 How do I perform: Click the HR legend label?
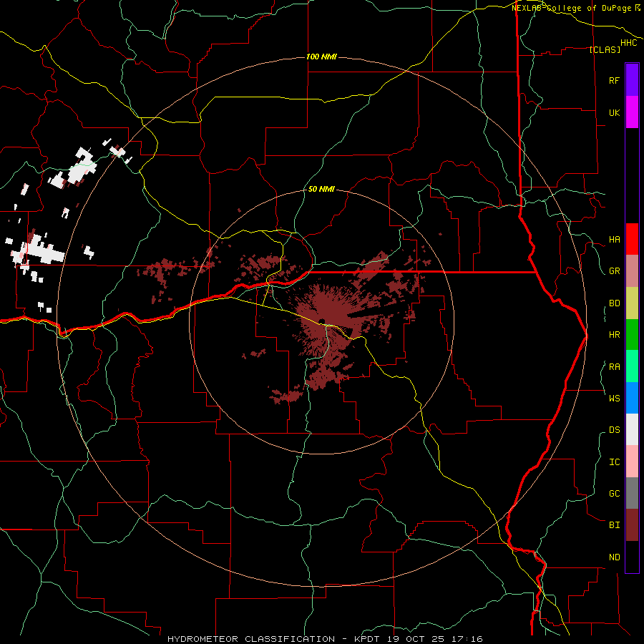tap(614, 335)
